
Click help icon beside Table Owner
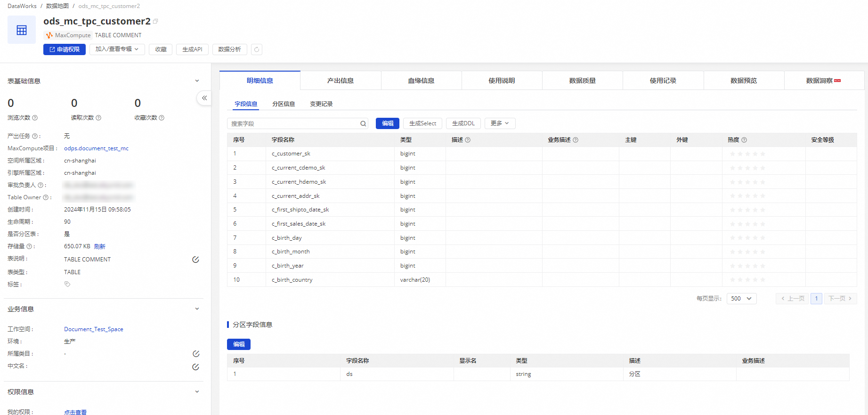coord(46,197)
